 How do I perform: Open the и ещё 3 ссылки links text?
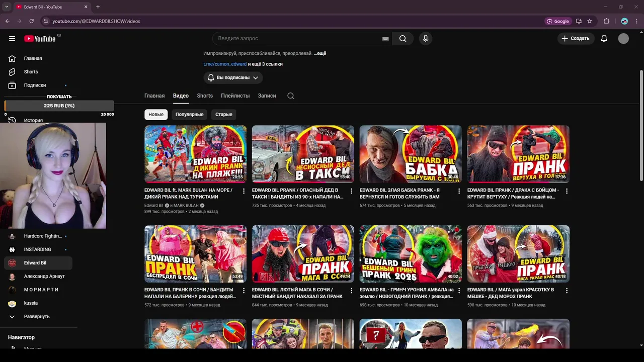point(265,64)
